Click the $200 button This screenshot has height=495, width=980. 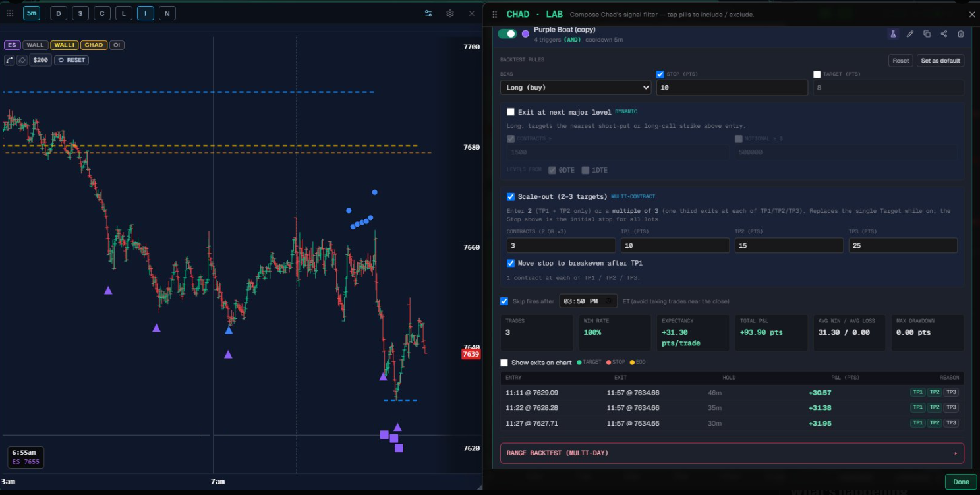(x=40, y=60)
